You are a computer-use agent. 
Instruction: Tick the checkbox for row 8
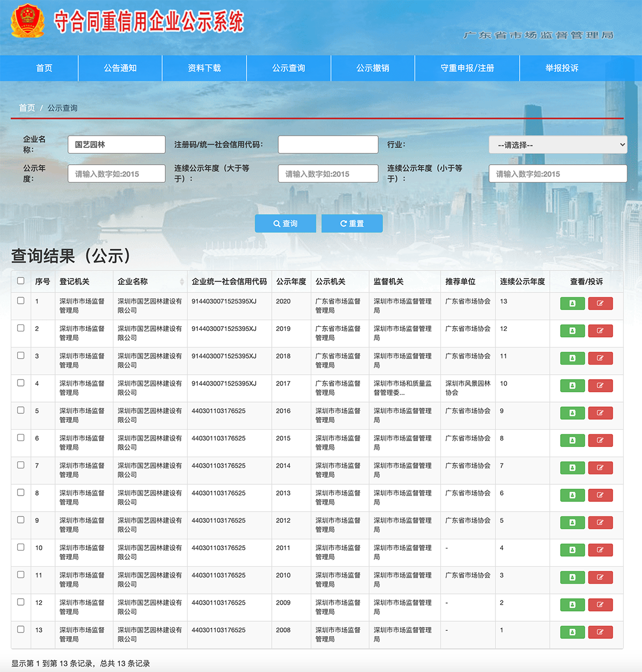(x=20, y=492)
